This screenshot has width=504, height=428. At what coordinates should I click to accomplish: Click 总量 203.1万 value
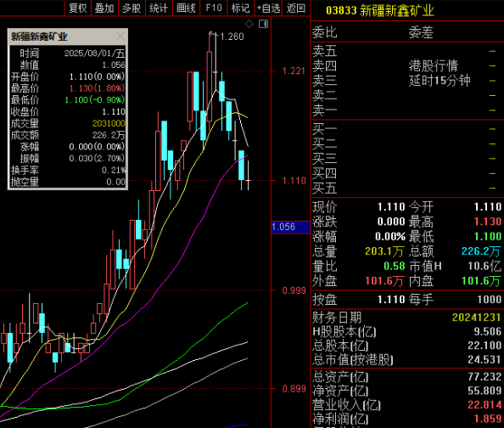pos(384,251)
